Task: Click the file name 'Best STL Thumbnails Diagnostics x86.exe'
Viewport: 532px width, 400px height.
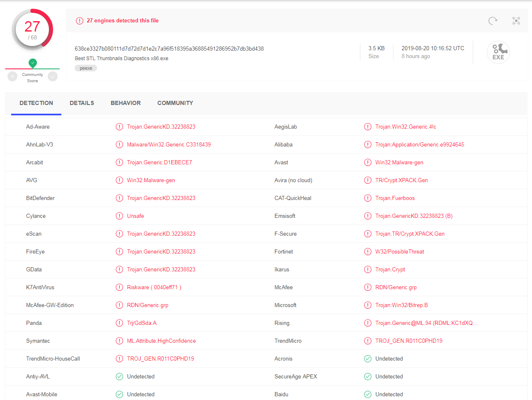Action: pos(121,59)
